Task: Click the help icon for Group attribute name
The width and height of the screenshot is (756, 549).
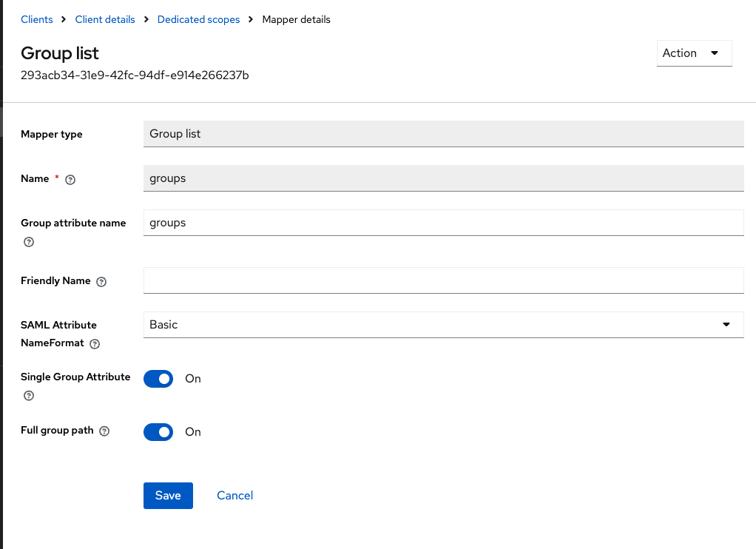Action: (28, 242)
